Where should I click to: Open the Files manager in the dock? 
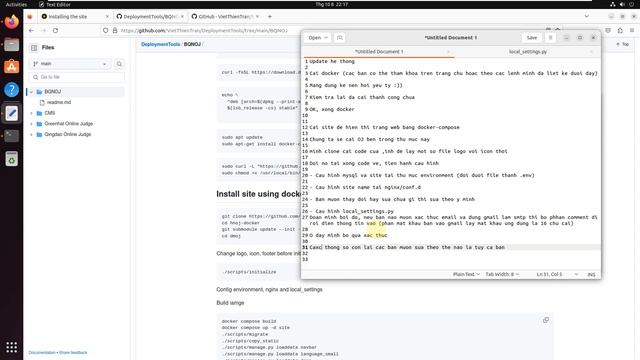(x=11, y=44)
